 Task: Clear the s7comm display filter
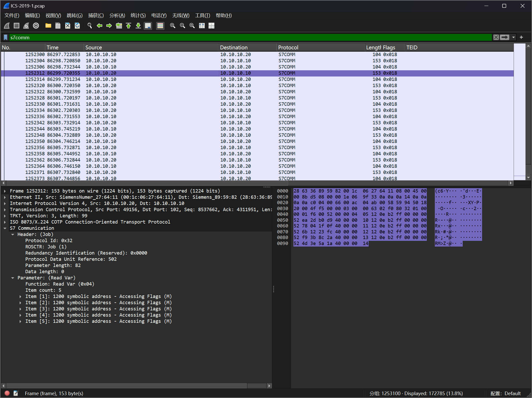(496, 37)
